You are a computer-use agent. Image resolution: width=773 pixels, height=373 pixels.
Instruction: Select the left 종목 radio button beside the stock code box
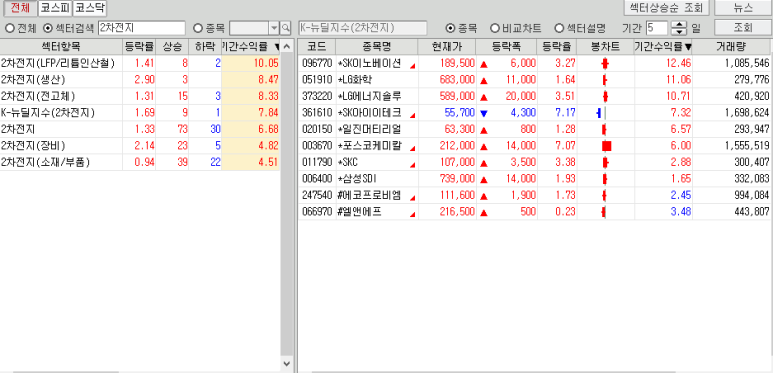198,28
